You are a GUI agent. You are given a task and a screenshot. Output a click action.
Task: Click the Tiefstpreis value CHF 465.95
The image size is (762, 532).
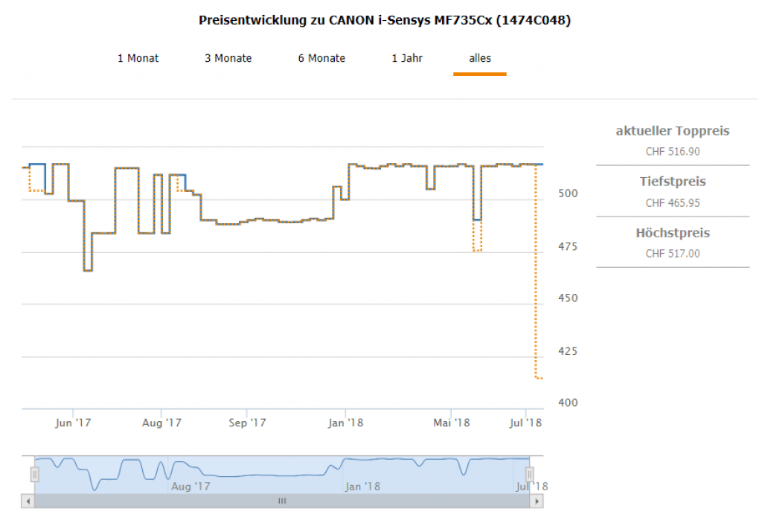(x=673, y=202)
